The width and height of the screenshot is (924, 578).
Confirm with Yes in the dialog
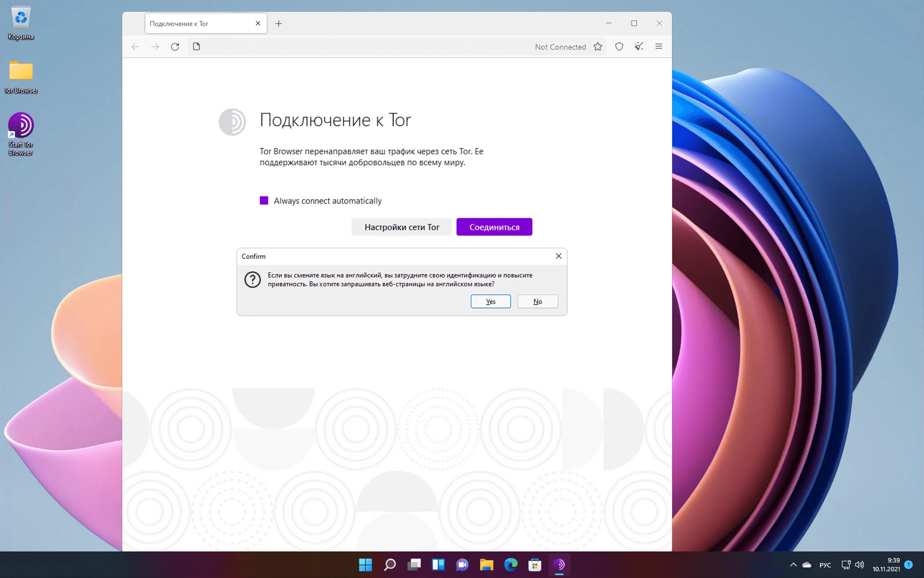[x=491, y=301]
